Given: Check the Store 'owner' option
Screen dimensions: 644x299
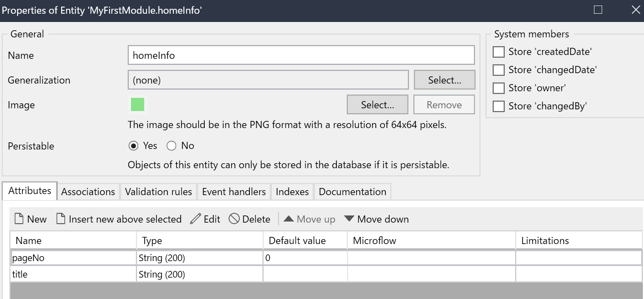Looking at the screenshot, I should point(499,88).
